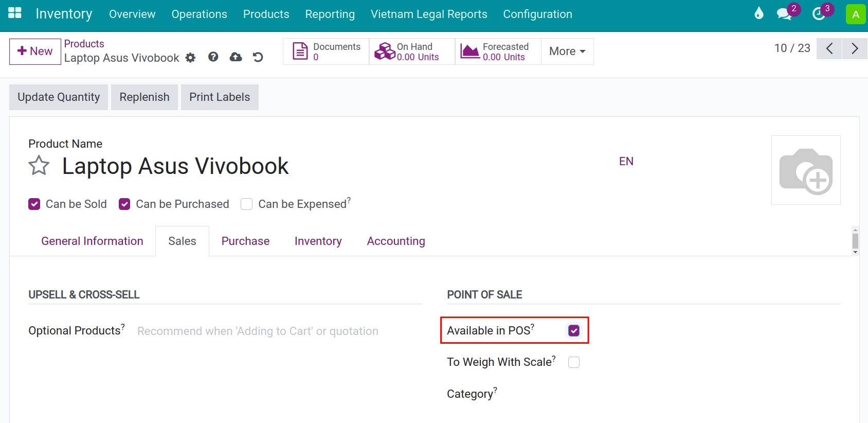This screenshot has width=868, height=423.
Task: Open the activities clock icon
Action: 819,14
